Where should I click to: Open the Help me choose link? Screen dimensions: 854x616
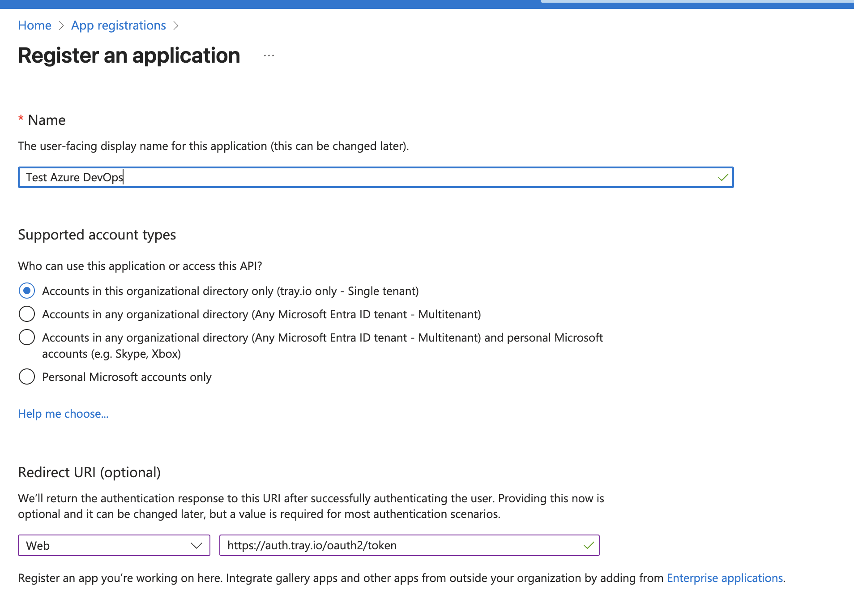[x=63, y=413]
